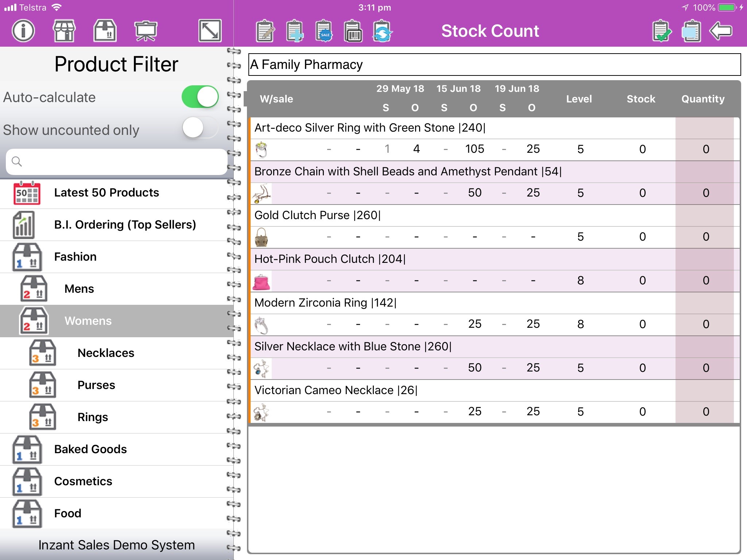
Task: Select Latest 50 Products filter
Action: [107, 192]
